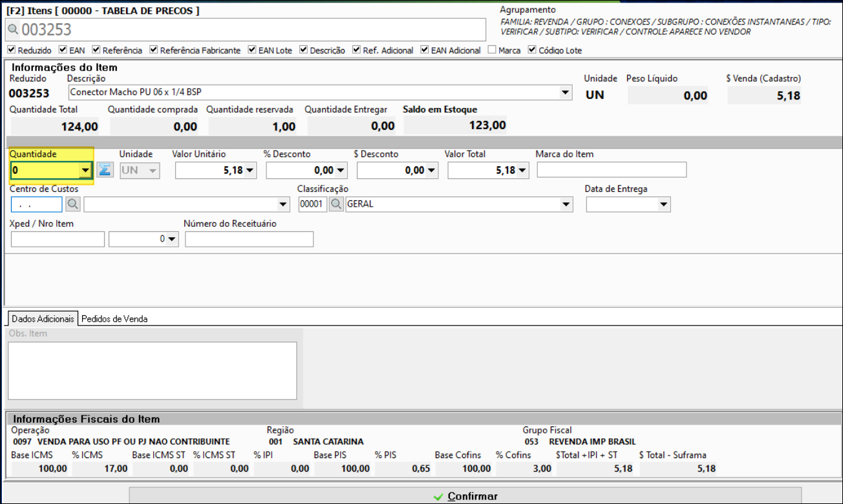Click the Quantidade input field
The image size is (843, 504).
click(x=45, y=171)
